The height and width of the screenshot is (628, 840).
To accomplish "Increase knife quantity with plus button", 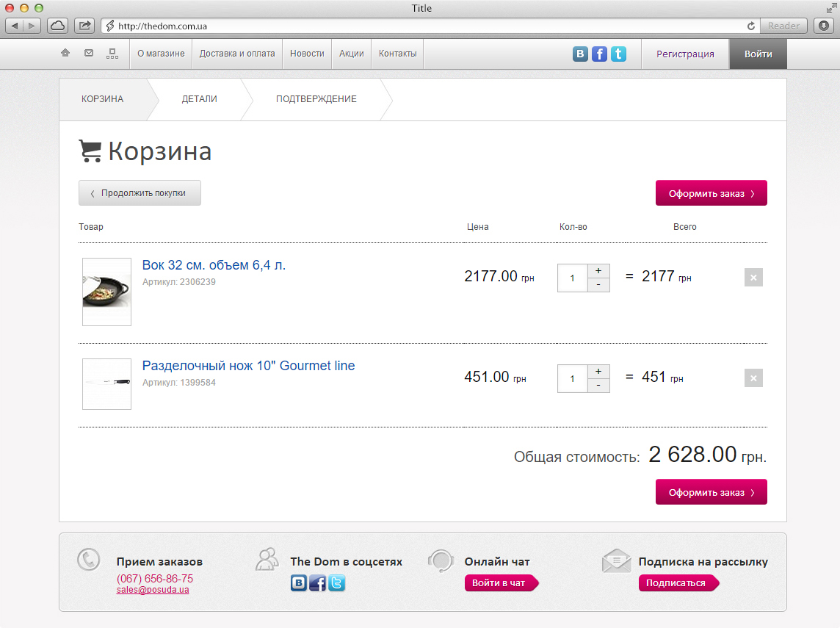I will point(598,371).
